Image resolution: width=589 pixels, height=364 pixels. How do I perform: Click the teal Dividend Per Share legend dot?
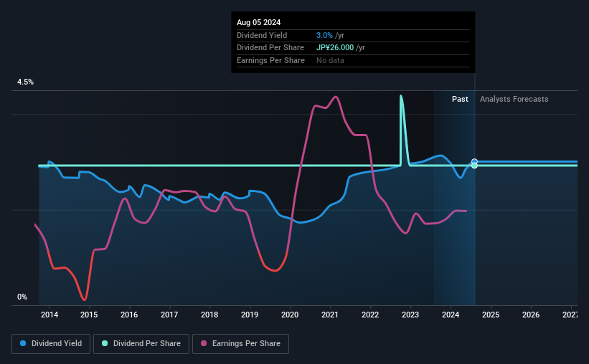click(x=105, y=343)
